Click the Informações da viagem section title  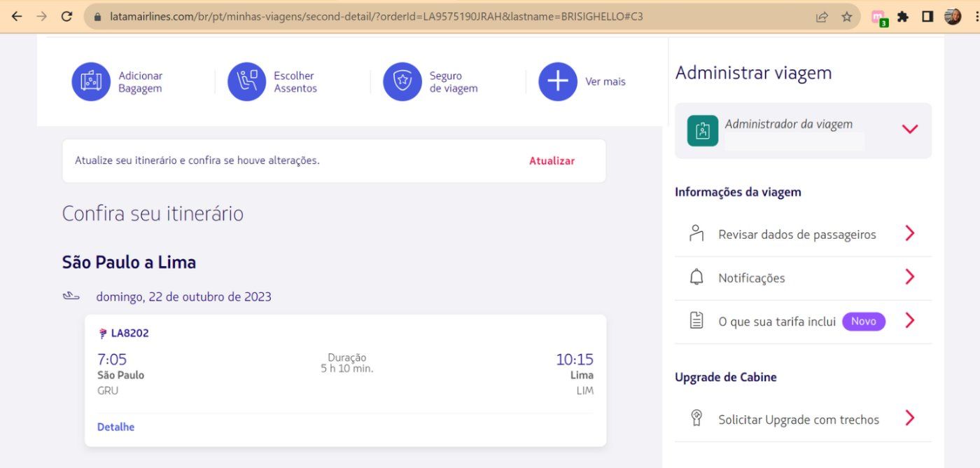tap(738, 192)
